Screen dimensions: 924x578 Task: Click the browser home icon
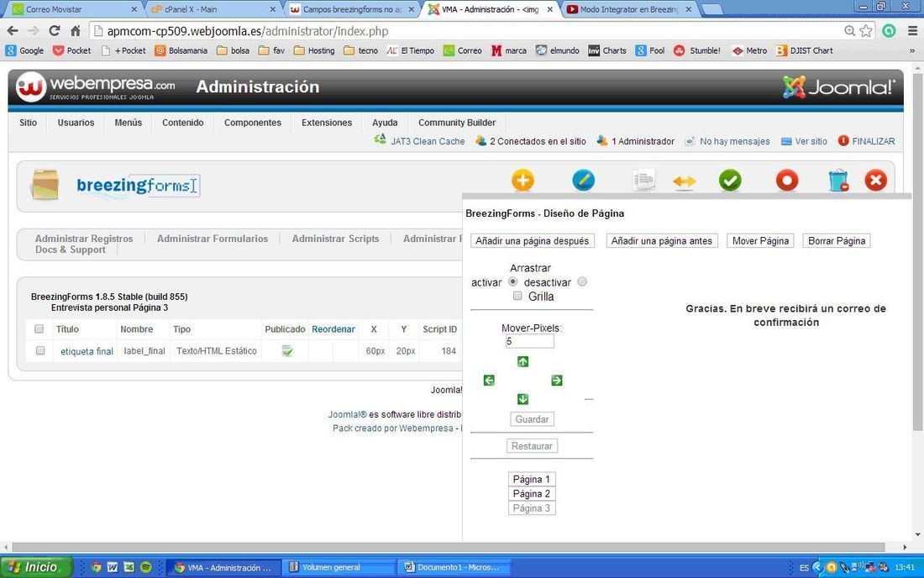76,30
